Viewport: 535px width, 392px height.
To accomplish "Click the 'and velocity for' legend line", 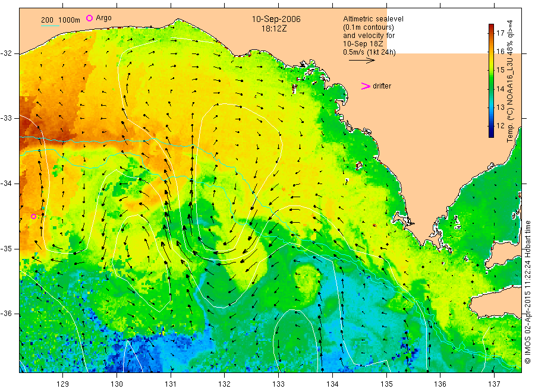I will pos(369,36).
